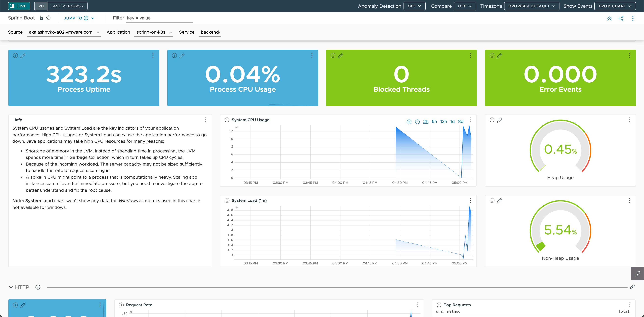
Task: Open the Error Events card kebab menu
Action: [x=629, y=56]
